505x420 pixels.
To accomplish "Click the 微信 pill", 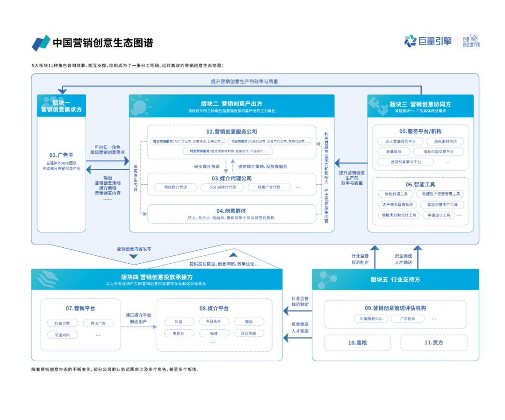I will [249, 321].
